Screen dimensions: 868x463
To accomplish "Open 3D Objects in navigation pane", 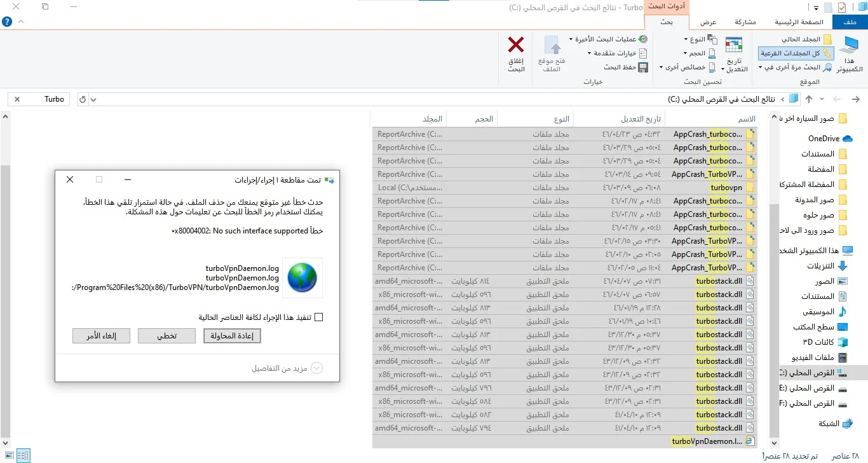I will pyautogui.click(x=825, y=342).
